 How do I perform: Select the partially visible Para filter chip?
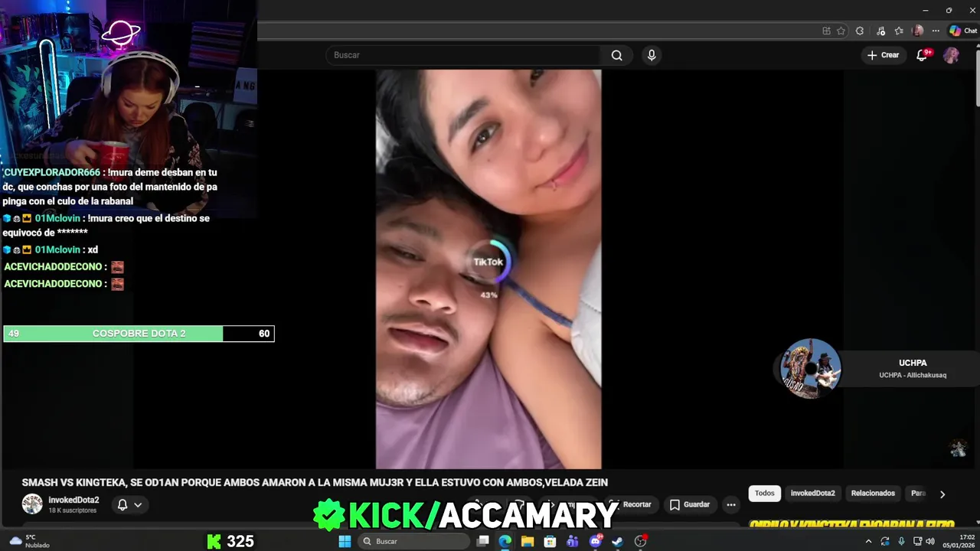[x=917, y=494]
